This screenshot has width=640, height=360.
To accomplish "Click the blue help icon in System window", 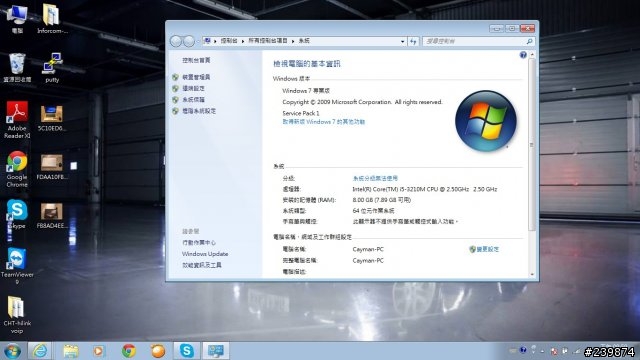I will pos(523,55).
